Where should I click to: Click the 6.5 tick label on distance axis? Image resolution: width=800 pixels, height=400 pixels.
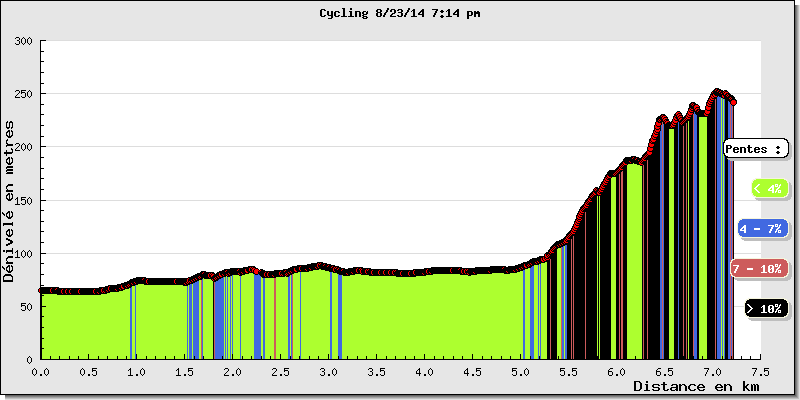[x=665, y=372]
